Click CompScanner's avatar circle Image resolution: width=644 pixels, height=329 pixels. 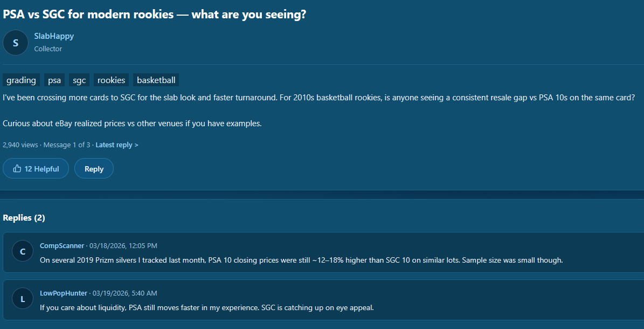click(23, 251)
